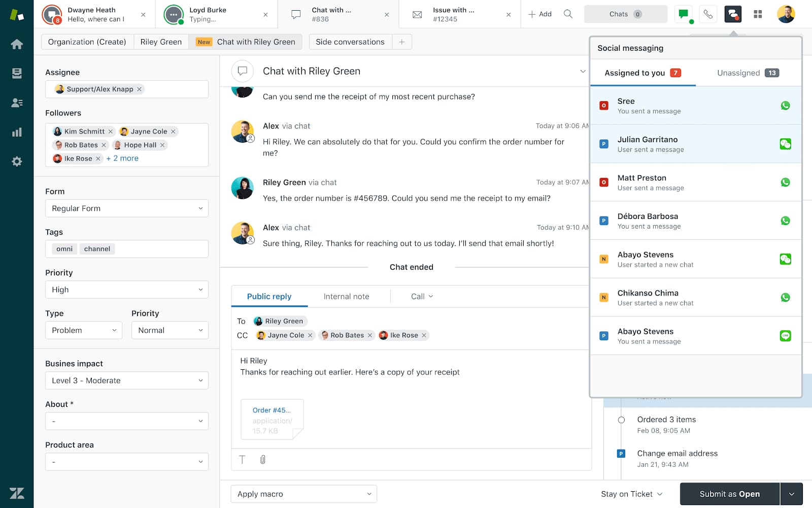Open the live chat panel icon
This screenshot has width=812, height=508.
coord(683,14)
